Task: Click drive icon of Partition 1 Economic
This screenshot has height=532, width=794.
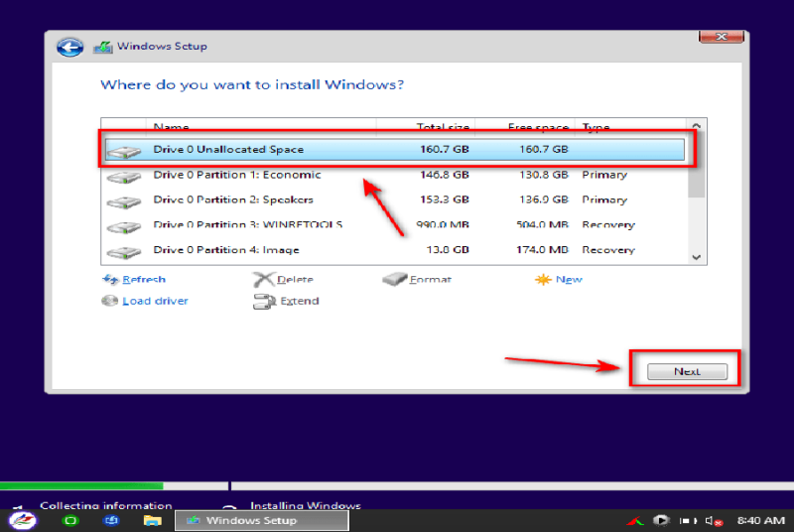Action: coord(124,177)
